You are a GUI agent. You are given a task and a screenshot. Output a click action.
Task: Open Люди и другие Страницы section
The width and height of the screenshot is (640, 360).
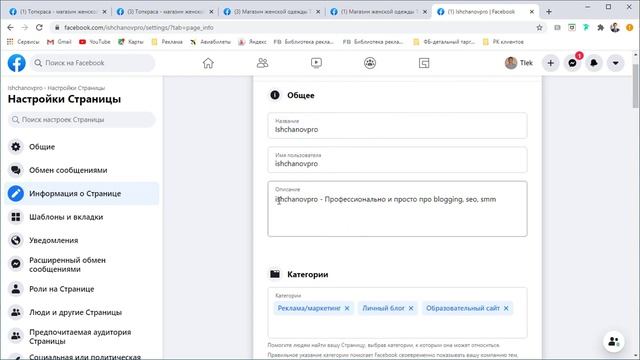point(82,312)
